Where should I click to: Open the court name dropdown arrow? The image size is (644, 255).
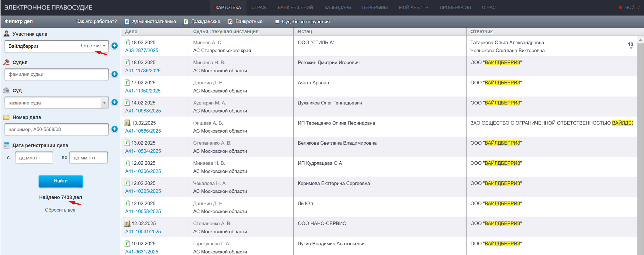(x=104, y=103)
